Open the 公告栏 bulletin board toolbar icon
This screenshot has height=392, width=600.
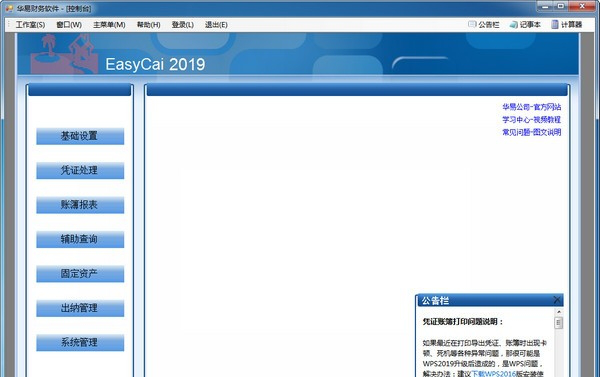coord(484,24)
